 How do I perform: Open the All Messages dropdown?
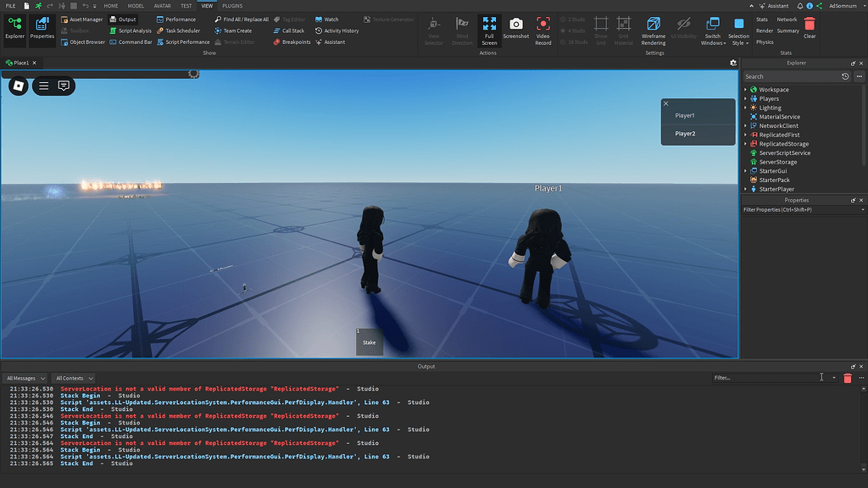click(25, 379)
